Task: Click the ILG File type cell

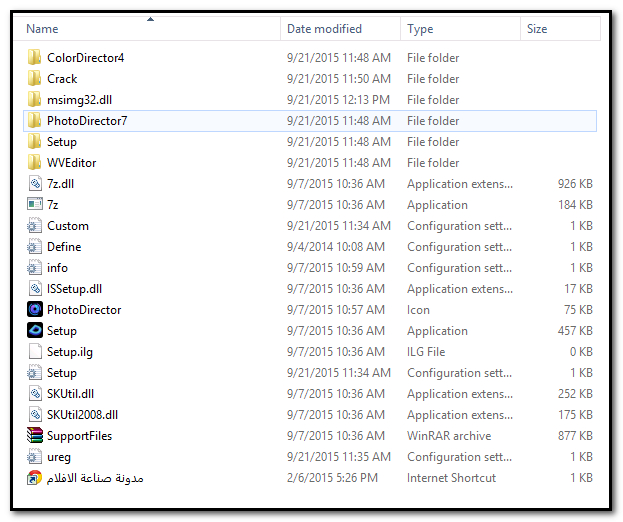Action: coord(426,352)
